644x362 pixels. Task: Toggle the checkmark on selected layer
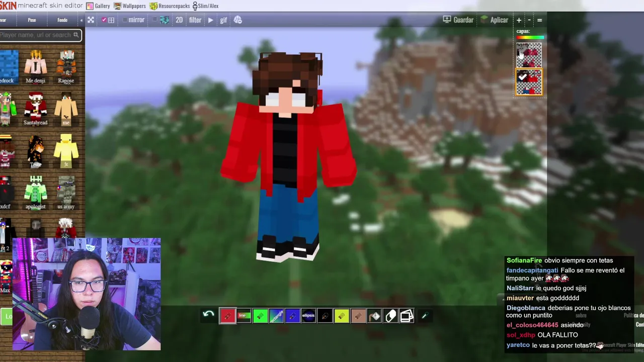tap(522, 77)
